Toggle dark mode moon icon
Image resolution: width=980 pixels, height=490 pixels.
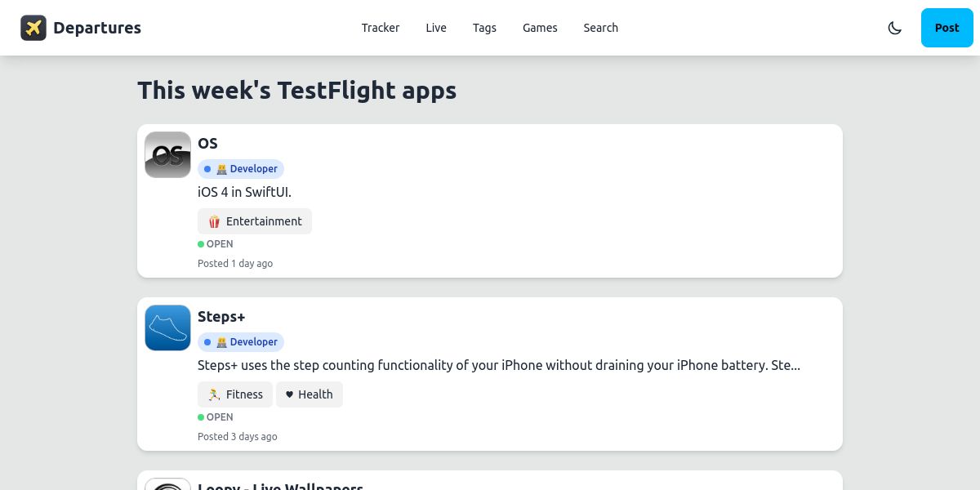pyautogui.click(x=895, y=28)
